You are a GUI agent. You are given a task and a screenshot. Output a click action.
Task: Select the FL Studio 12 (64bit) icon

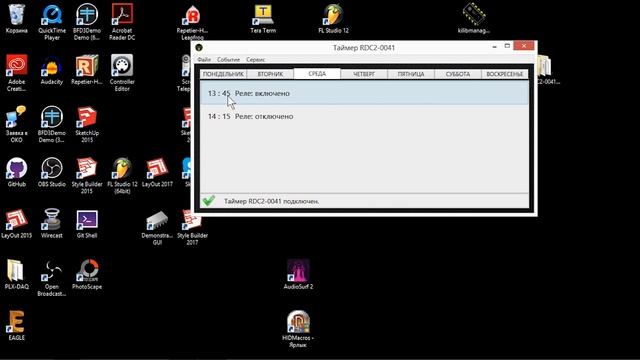coord(122,169)
